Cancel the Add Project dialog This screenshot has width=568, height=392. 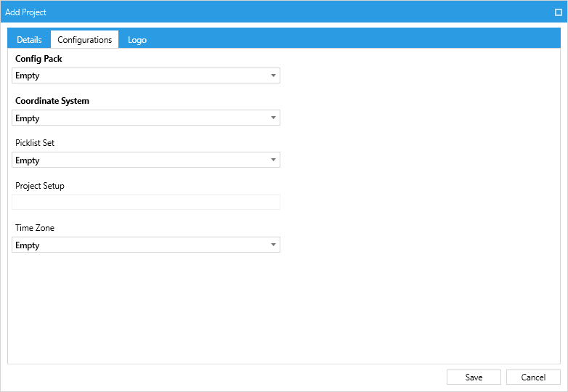[533, 377]
